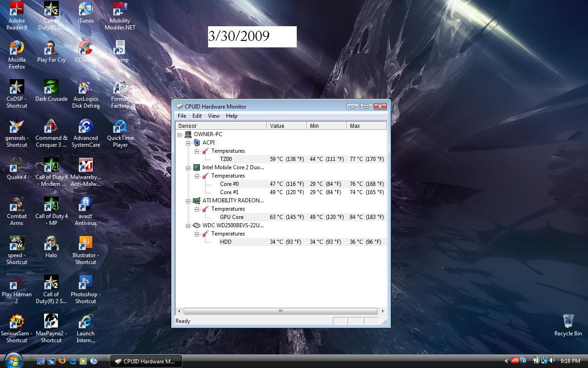The image size is (588, 368).
Task: Launch Firefox from Quick Launch bar
Action: [x=62, y=361]
